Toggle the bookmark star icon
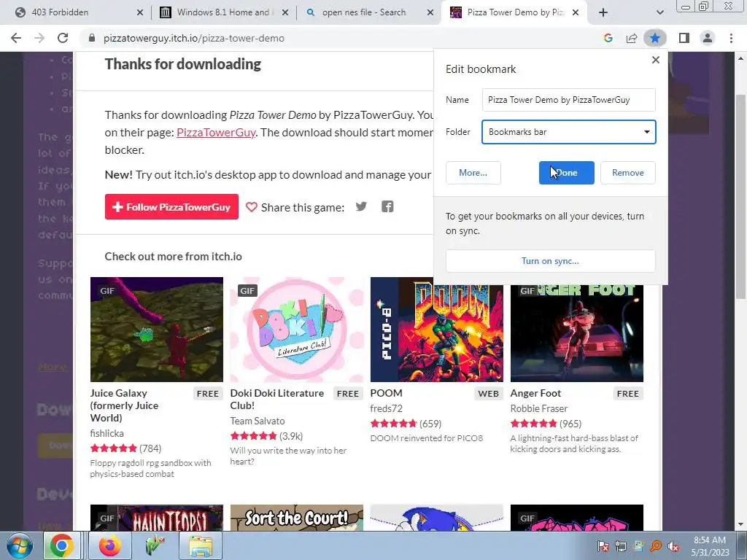747x560 pixels. tap(655, 38)
